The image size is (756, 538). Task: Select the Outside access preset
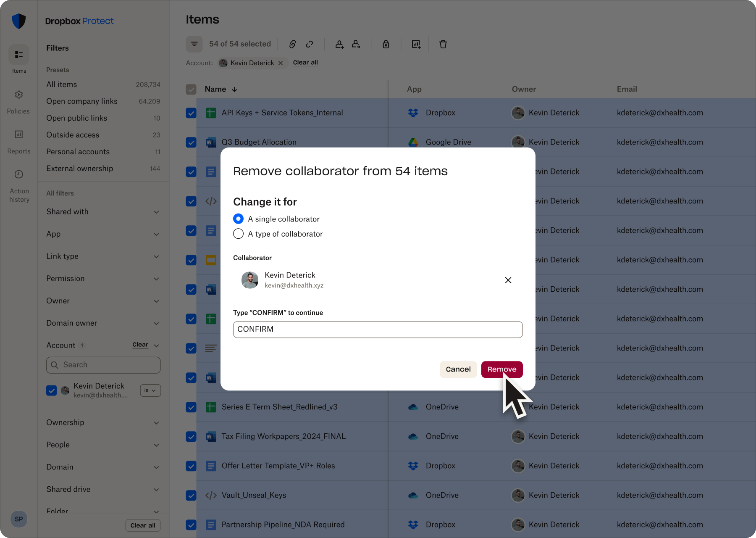tap(103, 135)
